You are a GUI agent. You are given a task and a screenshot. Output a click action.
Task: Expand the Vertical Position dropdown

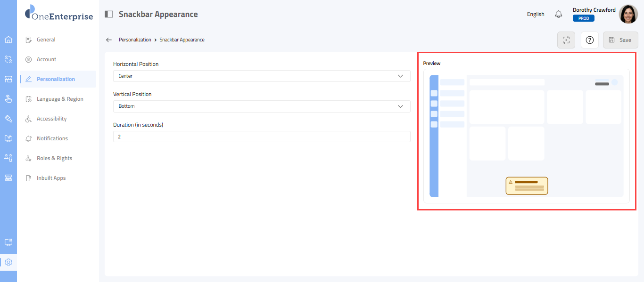262,106
